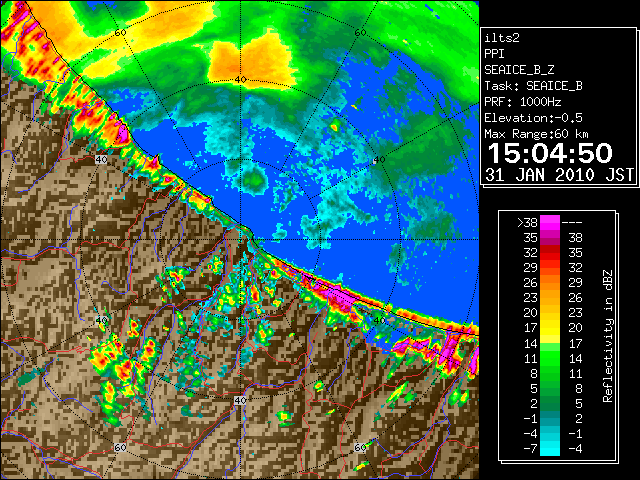Select the 'PPI' scan type line
Screen dimensions: 640x480
[x=494, y=54]
